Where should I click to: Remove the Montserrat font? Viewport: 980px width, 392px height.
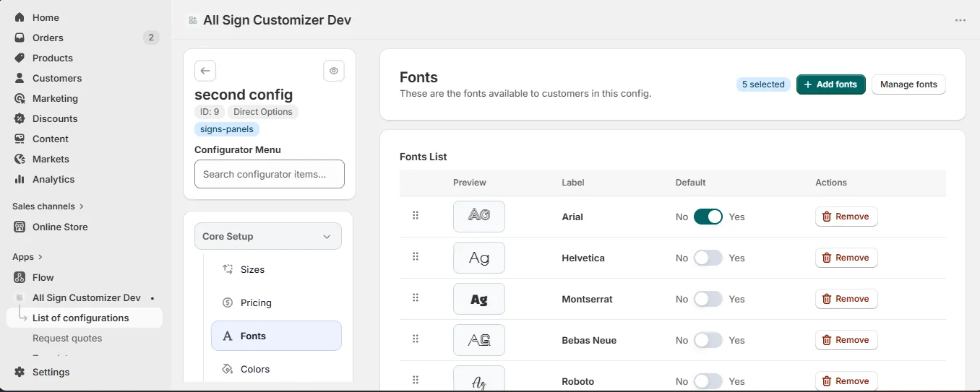846,299
